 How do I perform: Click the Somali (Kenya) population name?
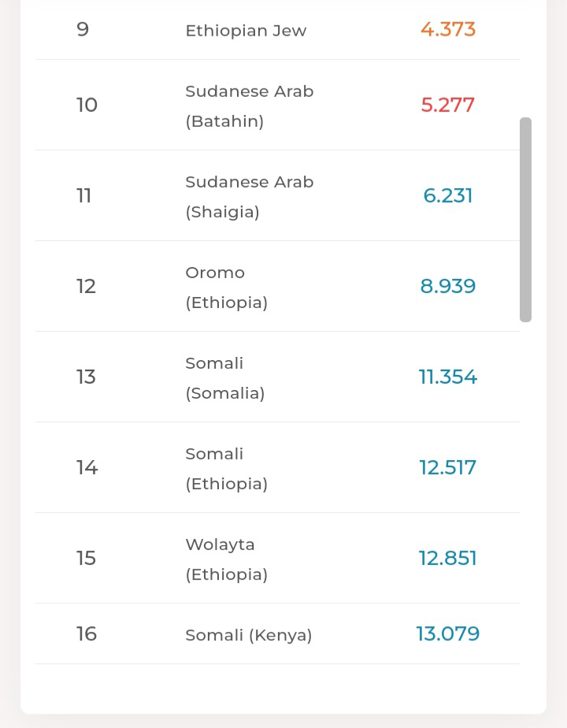click(248, 635)
